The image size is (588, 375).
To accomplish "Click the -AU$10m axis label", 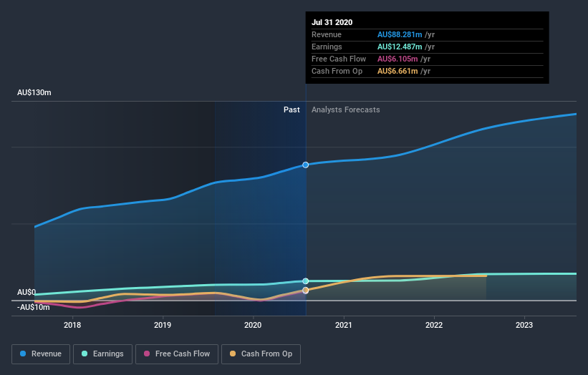I will (x=34, y=308).
